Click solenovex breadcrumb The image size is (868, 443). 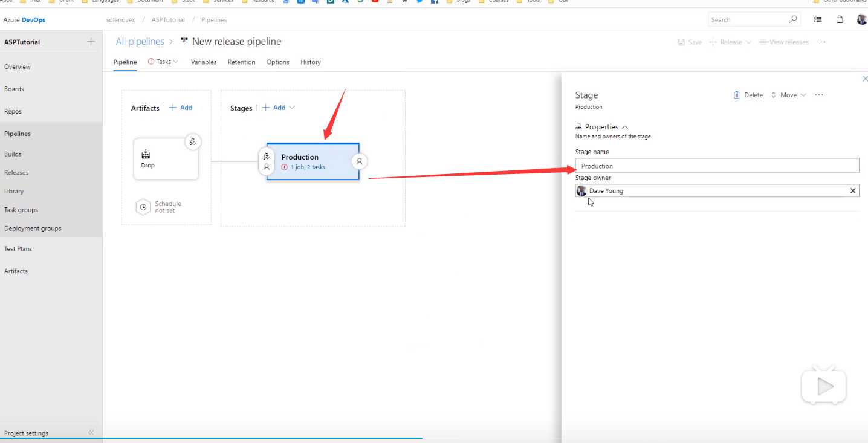pyautogui.click(x=120, y=20)
